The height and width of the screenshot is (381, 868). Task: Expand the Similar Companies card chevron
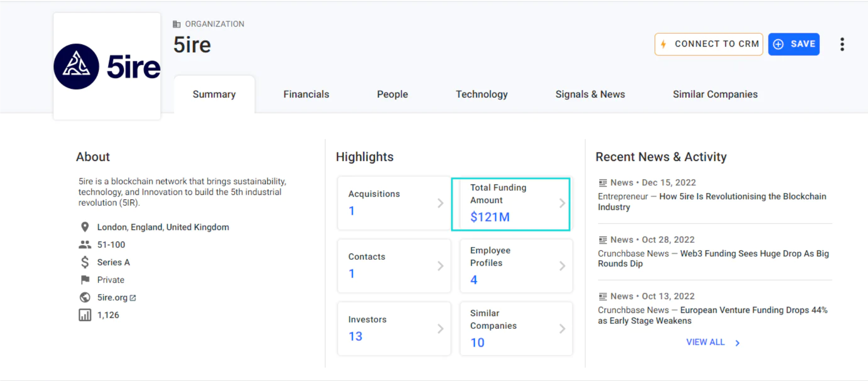[562, 328]
